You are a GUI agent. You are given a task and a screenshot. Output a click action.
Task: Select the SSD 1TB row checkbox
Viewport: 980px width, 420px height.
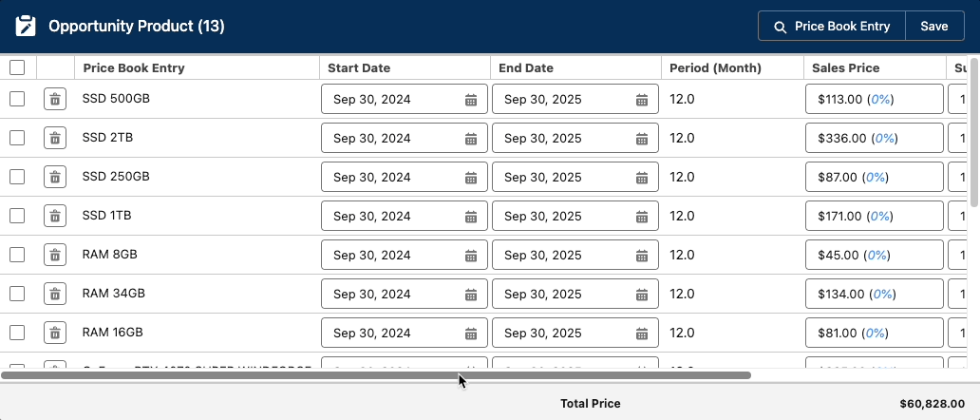pos(17,216)
